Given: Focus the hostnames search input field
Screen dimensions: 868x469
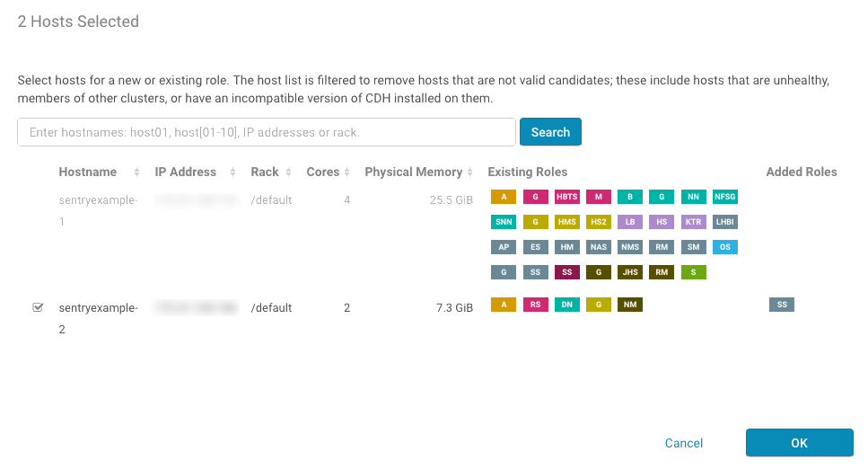Looking at the screenshot, I should 267,132.
